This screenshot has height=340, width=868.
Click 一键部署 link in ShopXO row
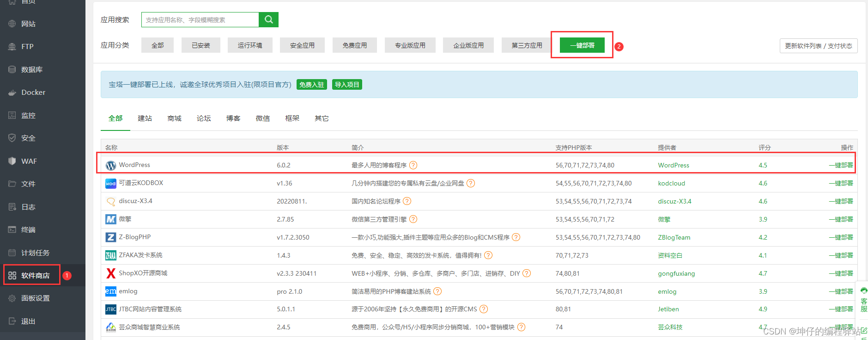[841, 273]
